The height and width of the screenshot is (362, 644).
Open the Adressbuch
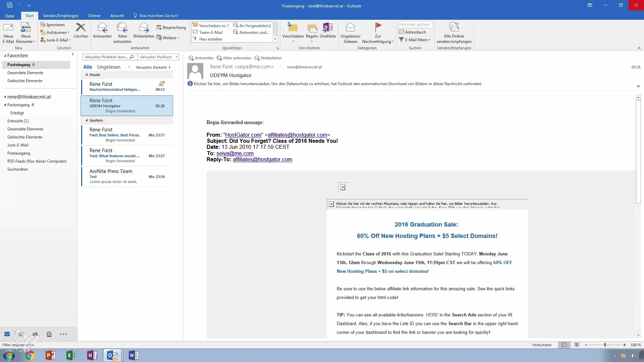[412, 32]
